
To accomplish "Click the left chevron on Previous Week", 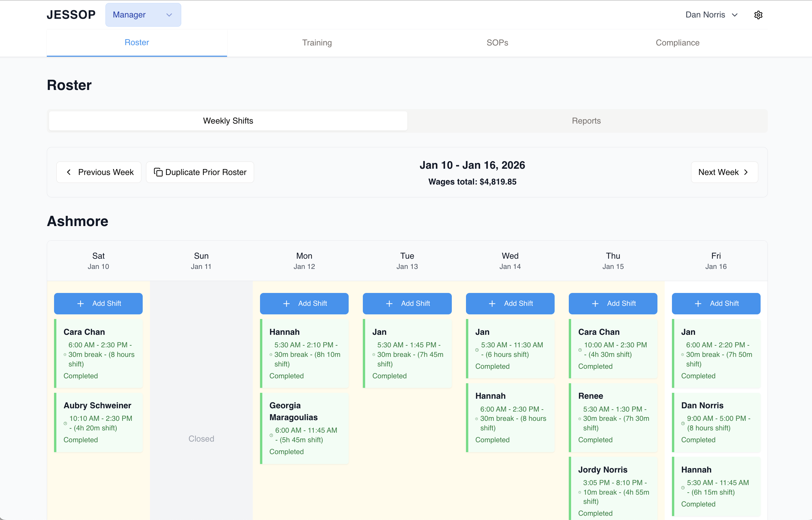I will pyautogui.click(x=69, y=172).
